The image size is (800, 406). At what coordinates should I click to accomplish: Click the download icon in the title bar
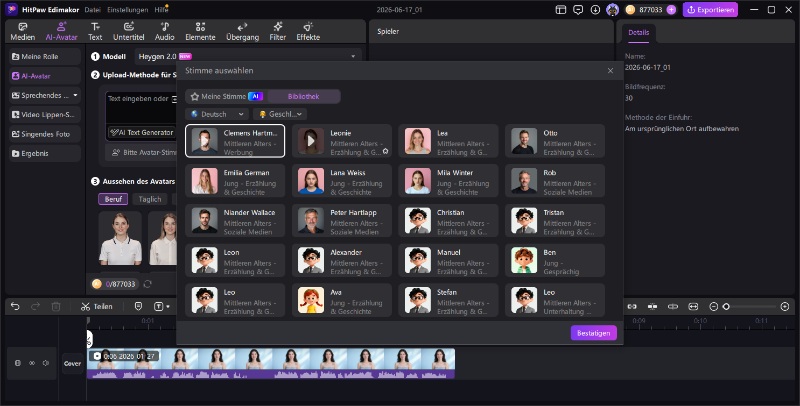pos(595,10)
